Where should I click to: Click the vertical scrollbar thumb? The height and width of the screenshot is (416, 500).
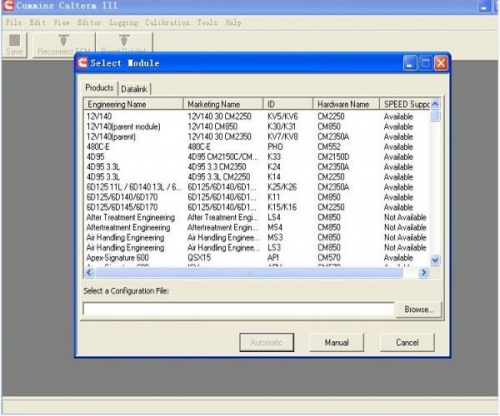pyautogui.click(x=435, y=117)
